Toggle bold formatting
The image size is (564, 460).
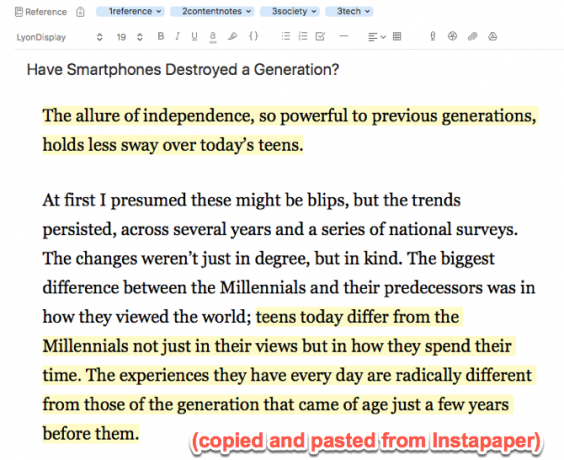tap(161, 36)
